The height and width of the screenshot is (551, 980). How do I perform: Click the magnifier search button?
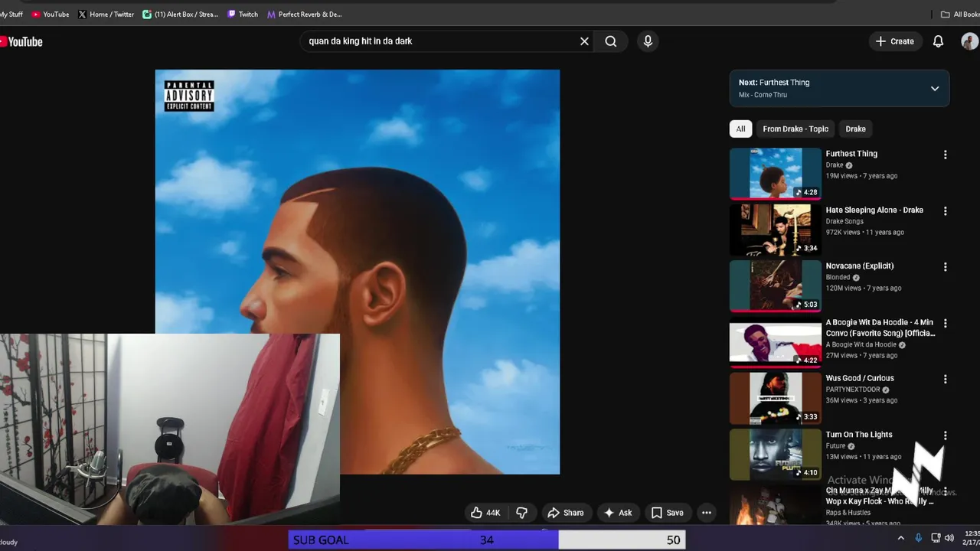tap(610, 41)
